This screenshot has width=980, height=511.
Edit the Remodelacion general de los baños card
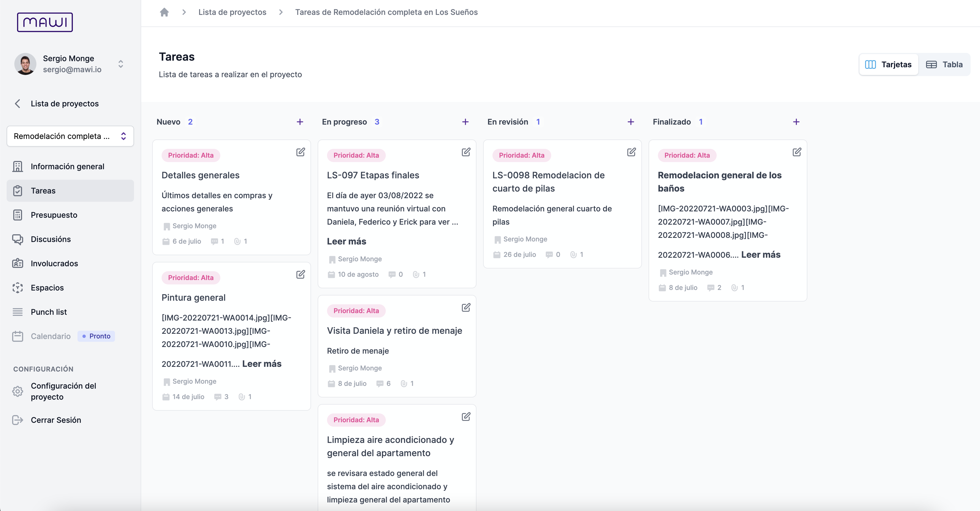pos(797,152)
